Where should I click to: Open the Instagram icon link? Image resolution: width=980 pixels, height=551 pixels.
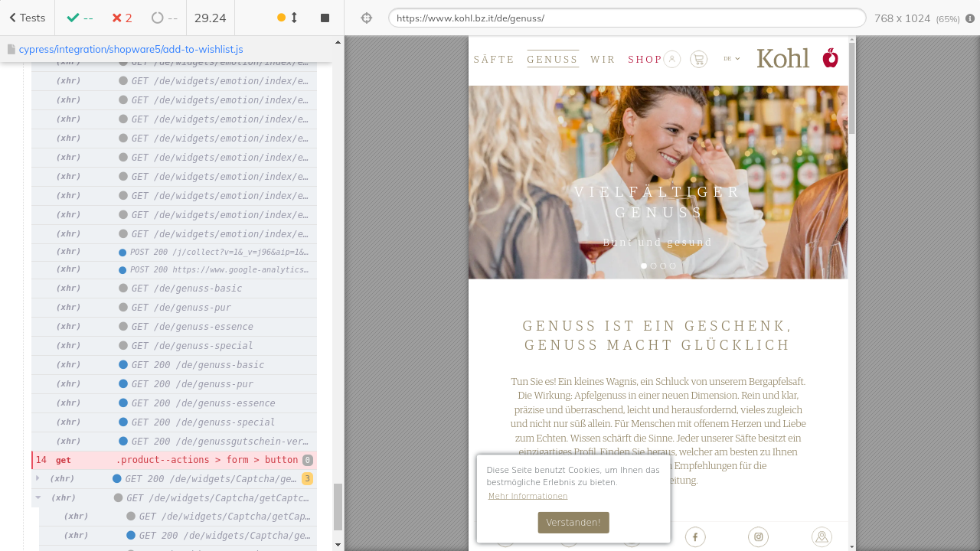(758, 537)
